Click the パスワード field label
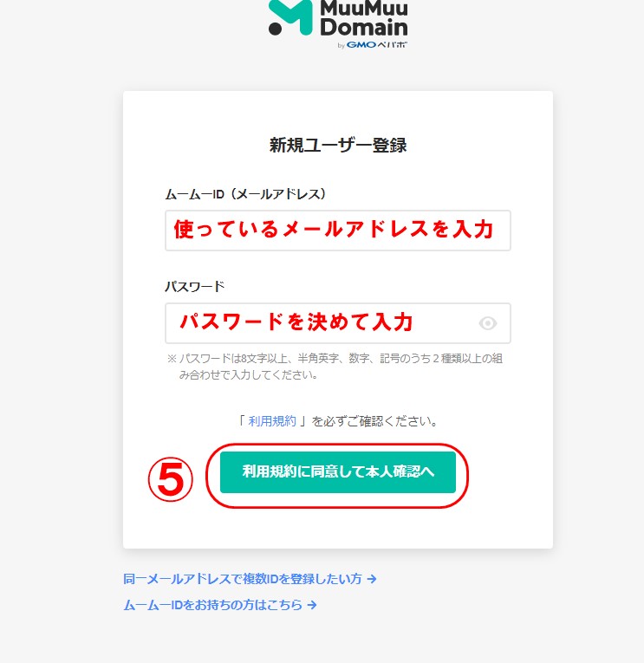This screenshot has width=644, height=663. [x=194, y=287]
